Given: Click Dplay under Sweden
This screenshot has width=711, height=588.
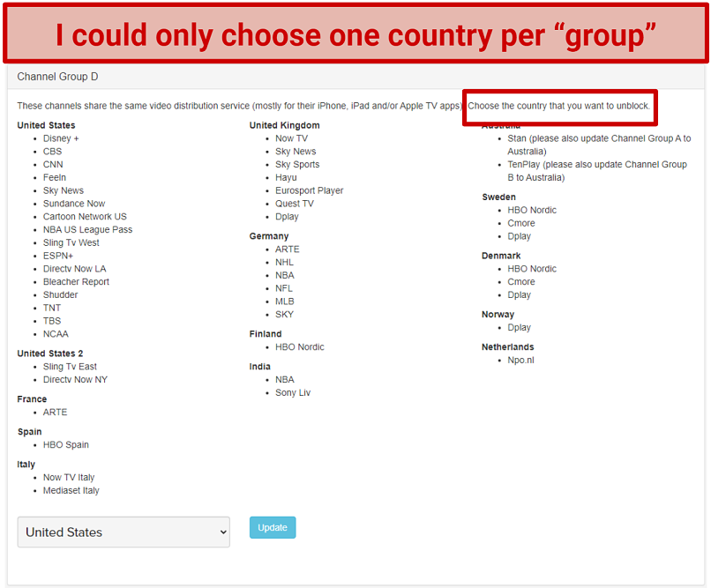Looking at the screenshot, I should tap(520, 236).
